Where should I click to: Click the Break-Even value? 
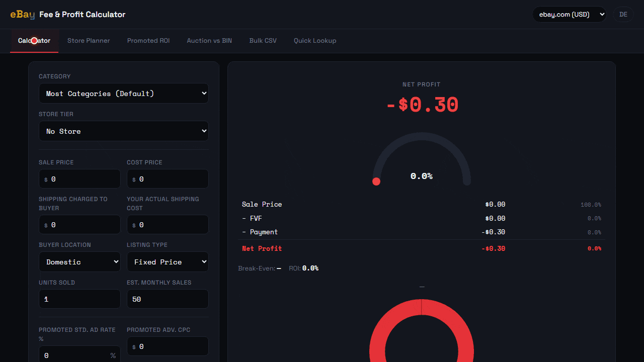coord(279,268)
